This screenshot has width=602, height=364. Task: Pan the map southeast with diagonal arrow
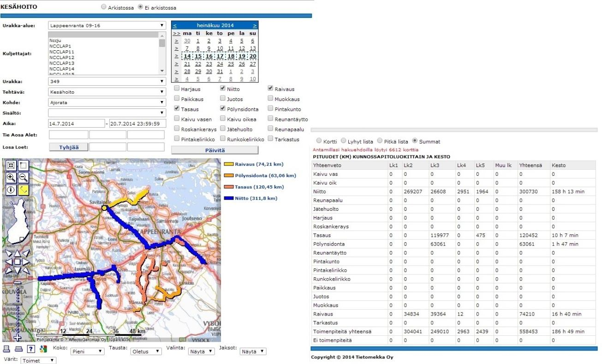click(x=26, y=270)
